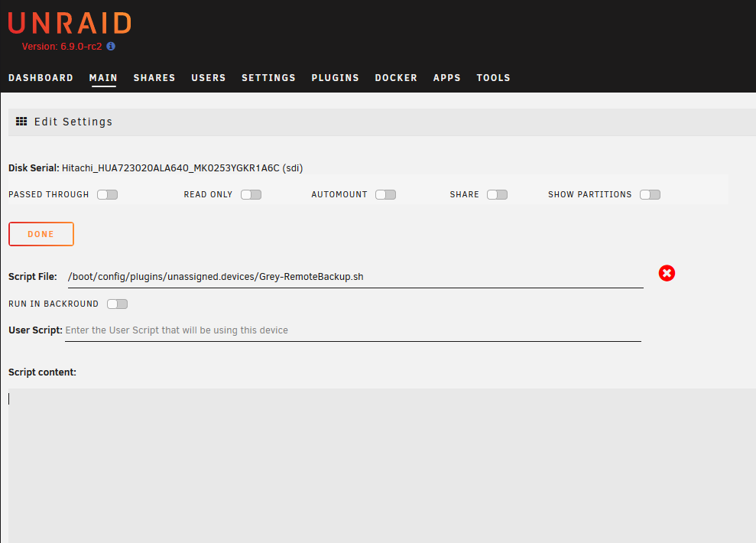Image resolution: width=756 pixels, height=543 pixels.
Task: Turn on the Automount switch
Action: tap(386, 194)
